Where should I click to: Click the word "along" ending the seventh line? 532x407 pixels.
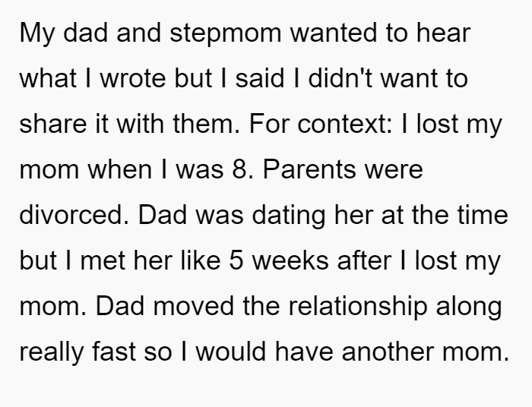click(469, 307)
